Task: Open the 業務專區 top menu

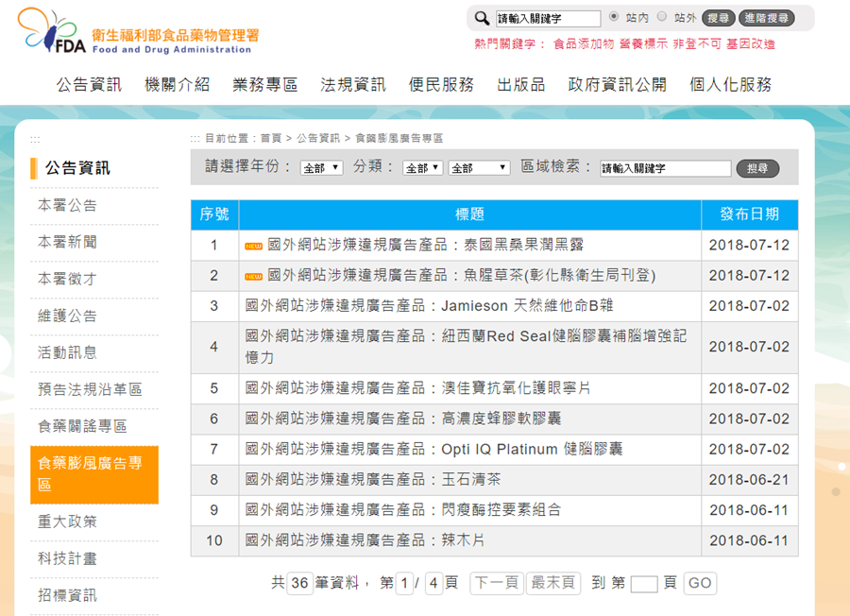Action: (x=265, y=84)
